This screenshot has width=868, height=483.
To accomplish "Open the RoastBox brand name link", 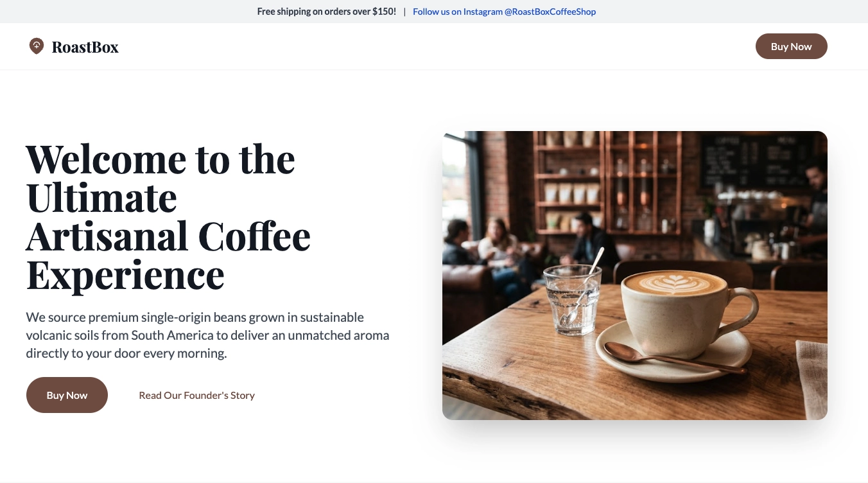I will pyautogui.click(x=85, y=47).
